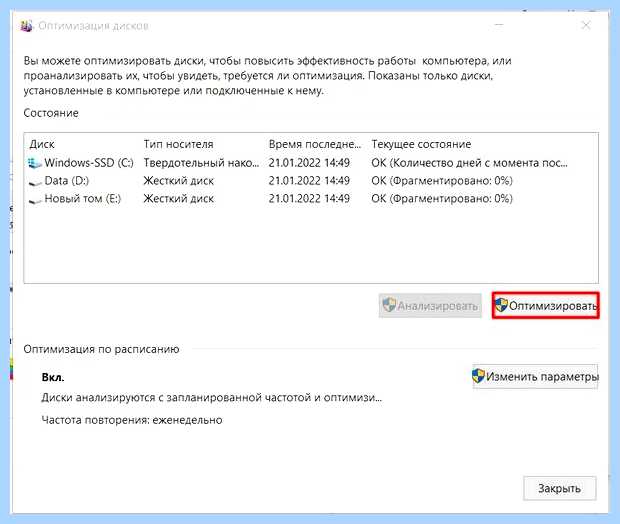The width and height of the screenshot is (620, 524).
Task: Click last run time of Windows-SSD (C:)
Action: (309, 163)
